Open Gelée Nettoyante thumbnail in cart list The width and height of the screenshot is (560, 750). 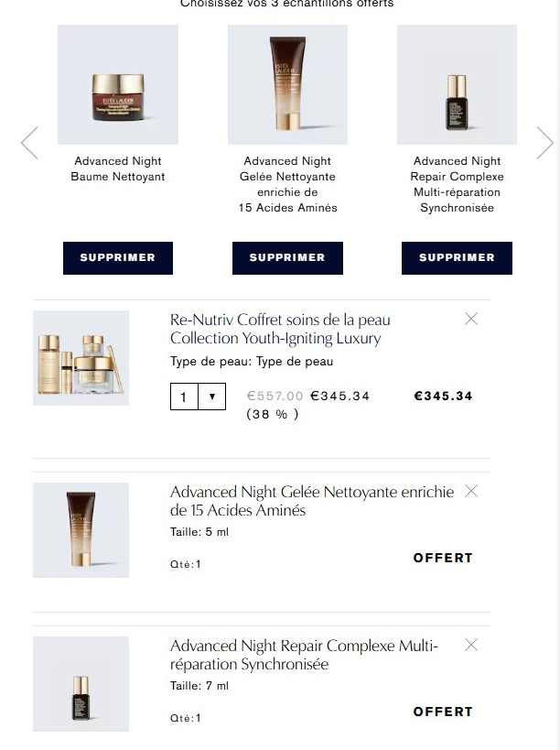coord(81,530)
